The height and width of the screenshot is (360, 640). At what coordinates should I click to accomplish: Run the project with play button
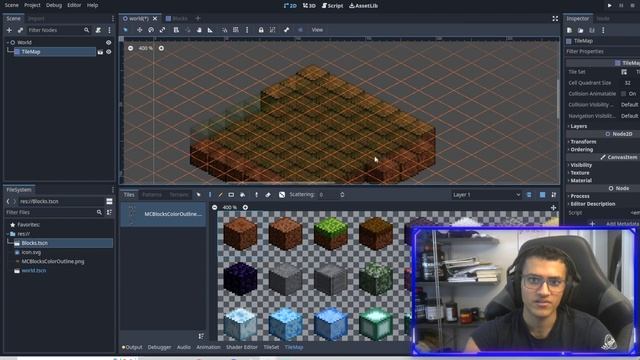coord(609,6)
